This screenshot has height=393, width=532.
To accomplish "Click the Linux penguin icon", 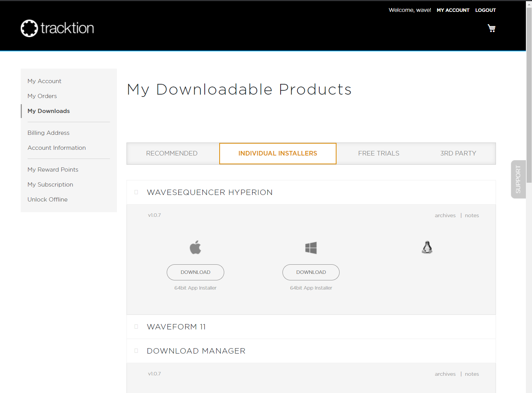I will pos(427,247).
